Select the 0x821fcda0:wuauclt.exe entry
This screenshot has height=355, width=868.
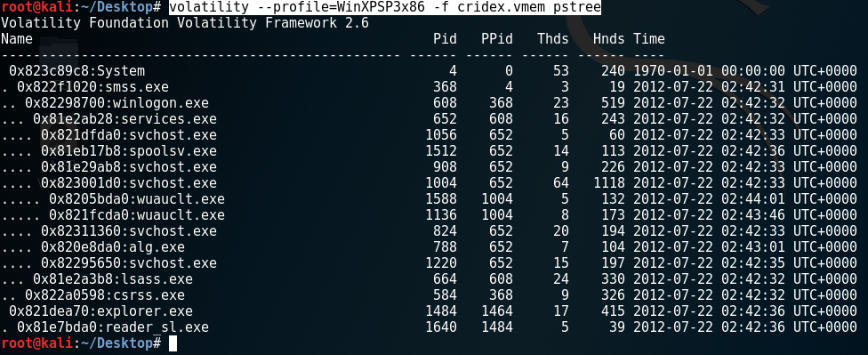click(x=137, y=215)
